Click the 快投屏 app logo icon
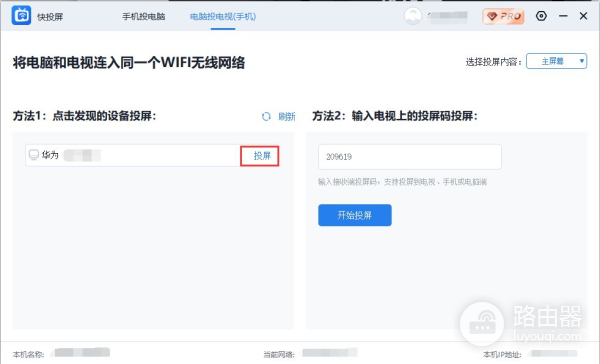600x364 pixels. tap(21, 15)
